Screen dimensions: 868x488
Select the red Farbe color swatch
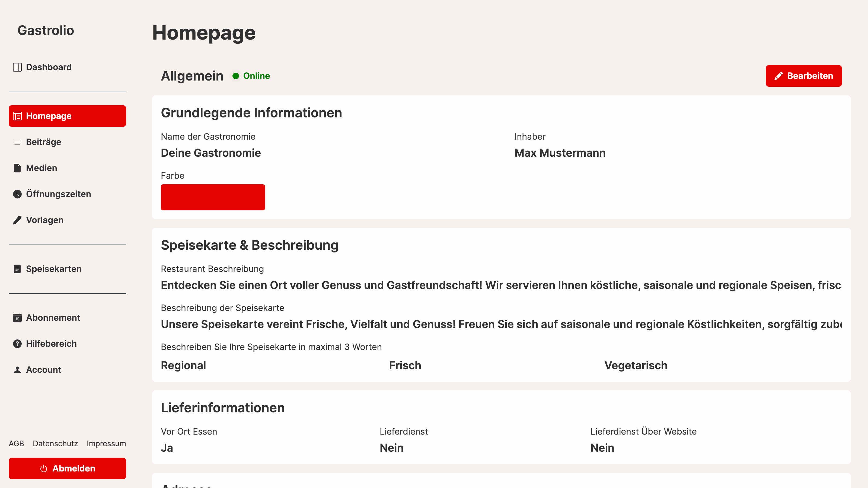point(213,197)
